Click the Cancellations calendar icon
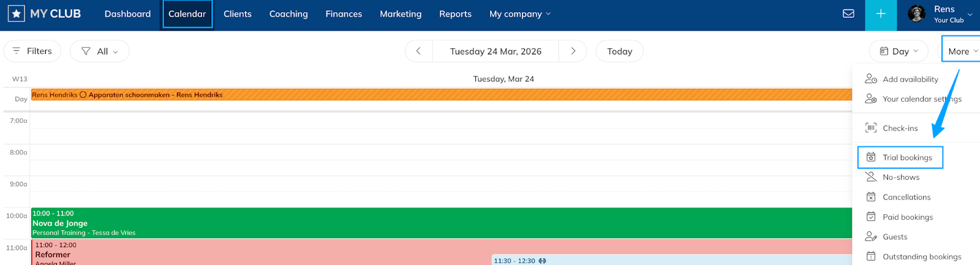980x265 pixels. tap(870, 197)
